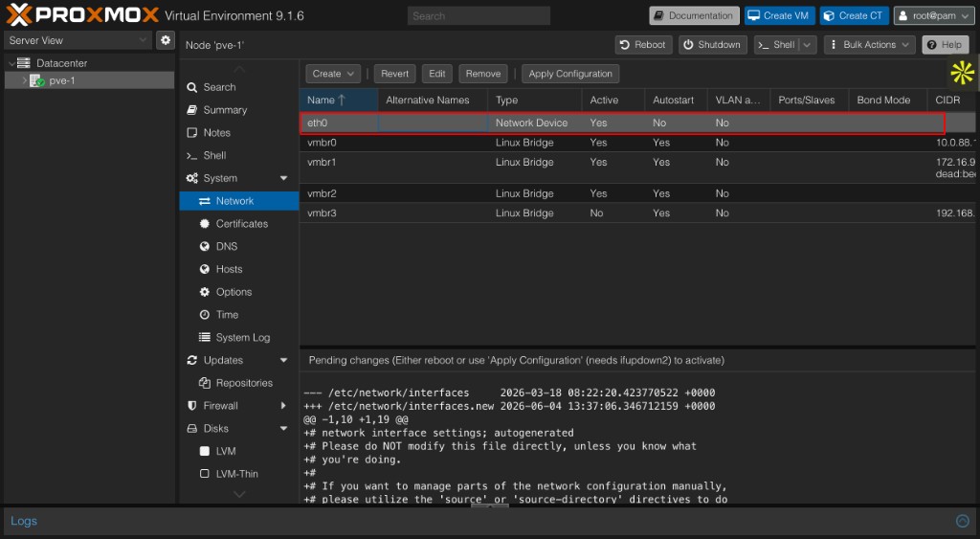The width and height of the screenshot is (980, 539).
Task: Click the DNS globe icon
Action: point(205,246)
